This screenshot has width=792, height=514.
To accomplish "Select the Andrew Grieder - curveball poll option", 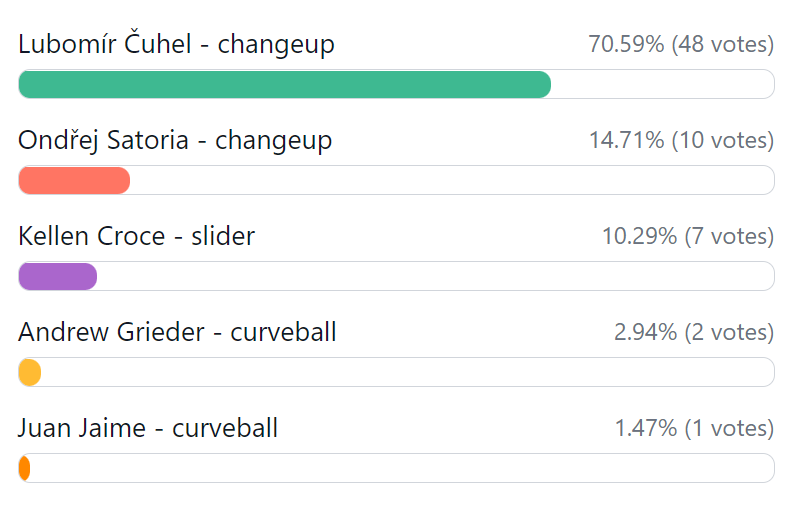I will pyautogui.click(x=177, y=332).
